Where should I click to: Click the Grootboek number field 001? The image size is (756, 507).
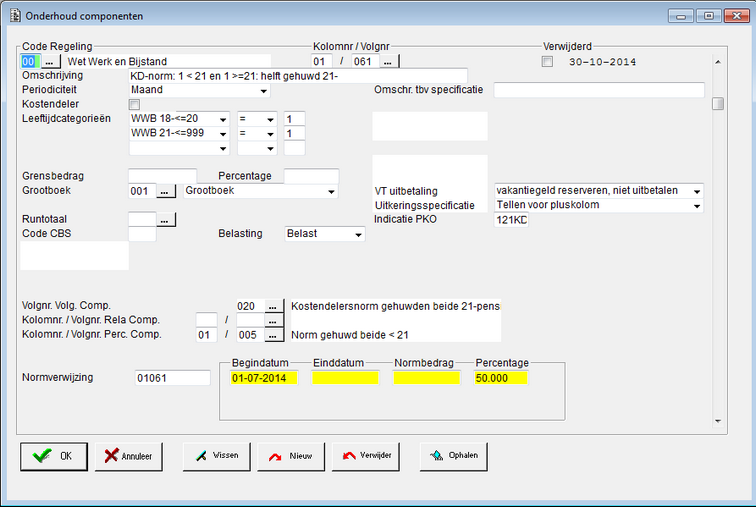click(142, 191)
